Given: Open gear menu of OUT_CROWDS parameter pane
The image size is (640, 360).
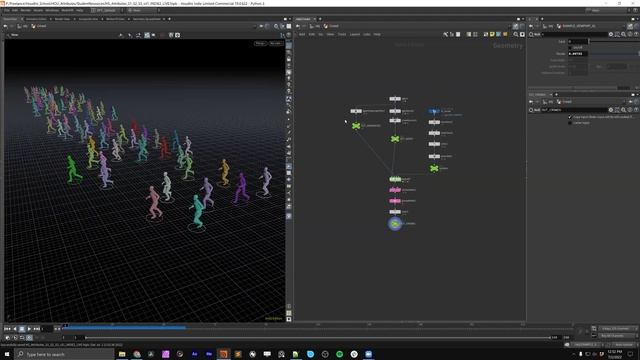Looking at the screenshot, I should (x=611, y=110).
